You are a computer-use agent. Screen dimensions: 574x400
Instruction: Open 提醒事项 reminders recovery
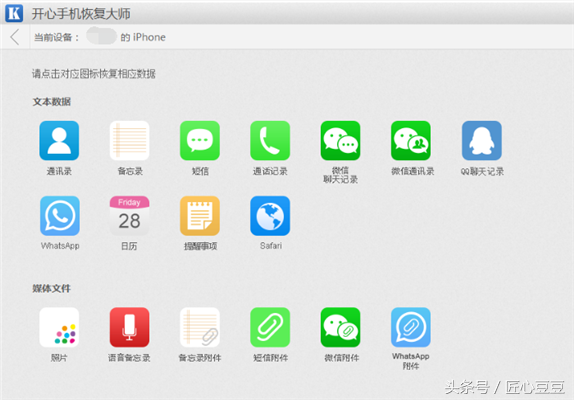point(200,216)
